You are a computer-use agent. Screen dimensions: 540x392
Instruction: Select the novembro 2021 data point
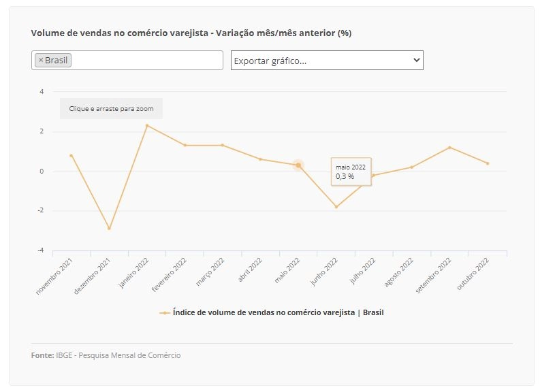pos(72,156)
